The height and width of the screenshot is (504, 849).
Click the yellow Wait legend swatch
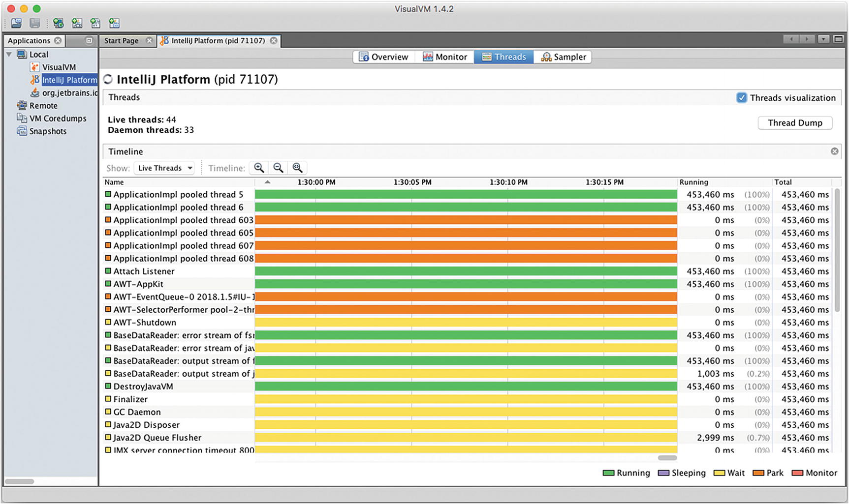719,473
